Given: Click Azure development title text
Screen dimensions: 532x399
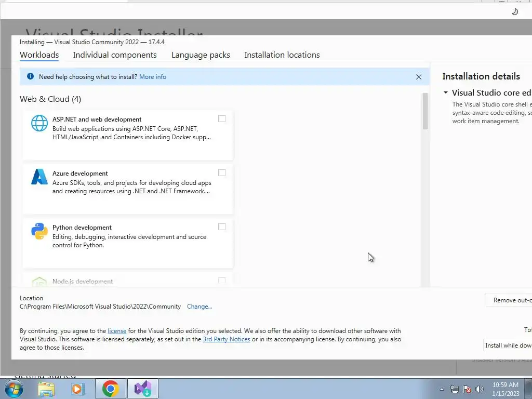Looking at the screenshot, I should (x=80, y=174).
